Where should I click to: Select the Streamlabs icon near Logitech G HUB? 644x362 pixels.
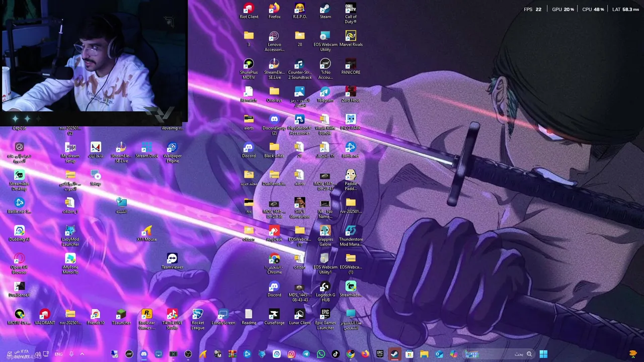point(351,289)
